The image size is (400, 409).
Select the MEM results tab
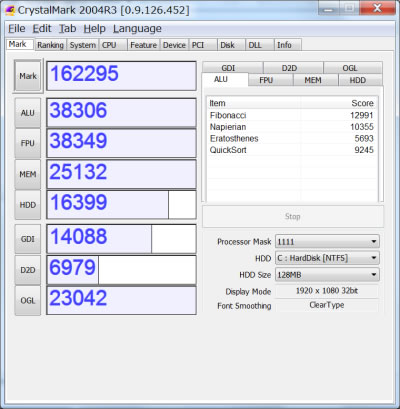coord(316,80)
